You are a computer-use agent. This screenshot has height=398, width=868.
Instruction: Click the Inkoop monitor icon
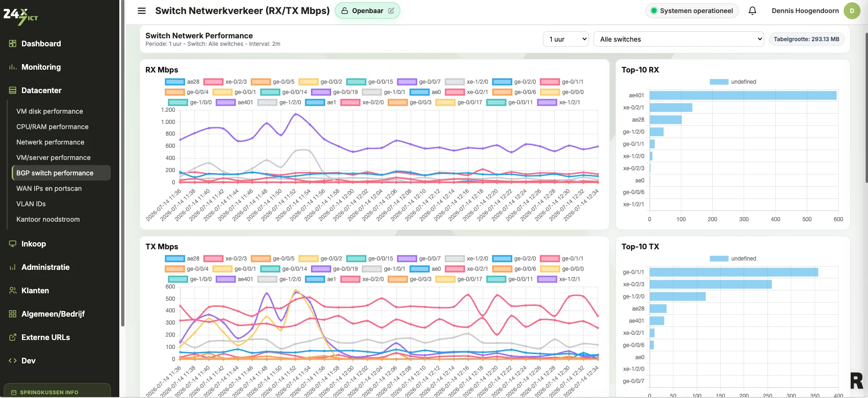point(13,244)
